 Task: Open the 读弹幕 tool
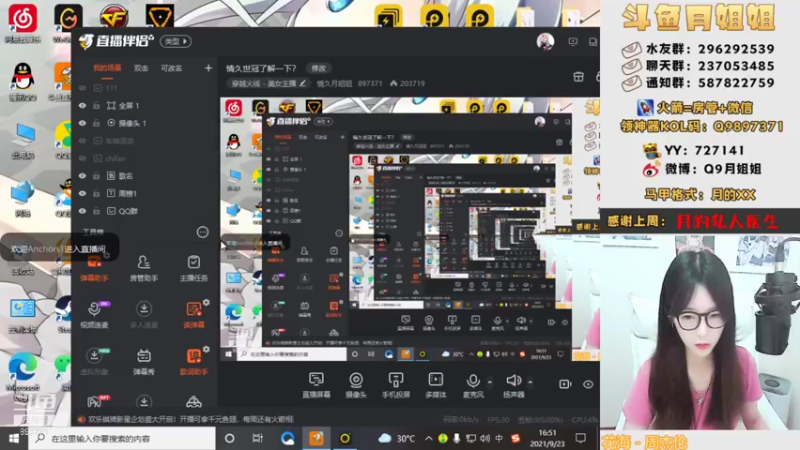coord(193,315)
